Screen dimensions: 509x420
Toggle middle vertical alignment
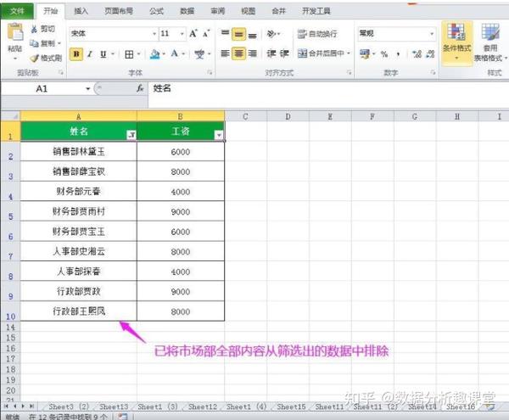pyautogui.click(x=238, y=34)
